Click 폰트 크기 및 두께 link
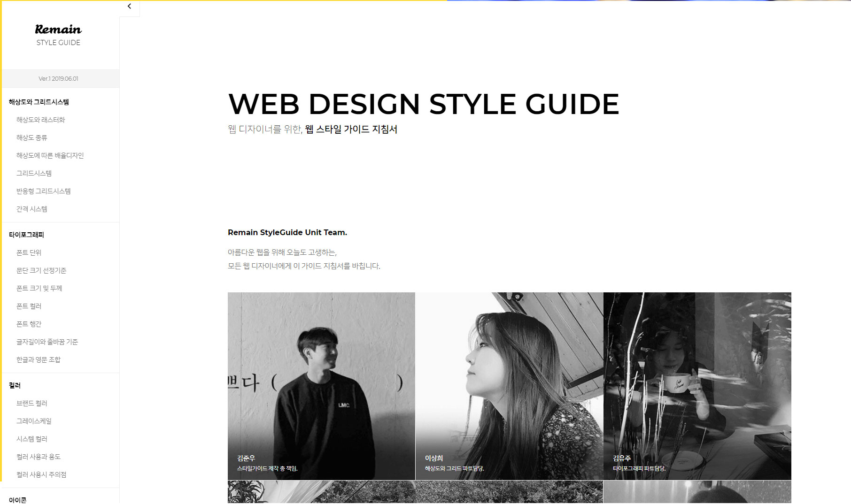This screenshot has height=504, width=851. tap(39, 288)
